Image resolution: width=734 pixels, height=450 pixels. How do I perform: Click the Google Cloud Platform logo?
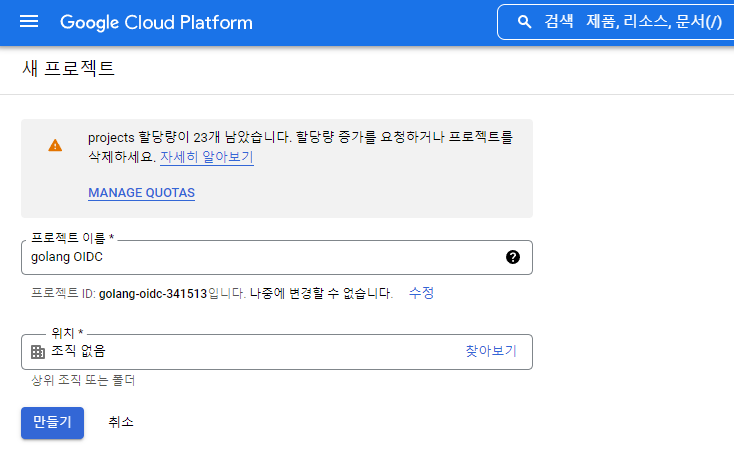coord(156,22)
